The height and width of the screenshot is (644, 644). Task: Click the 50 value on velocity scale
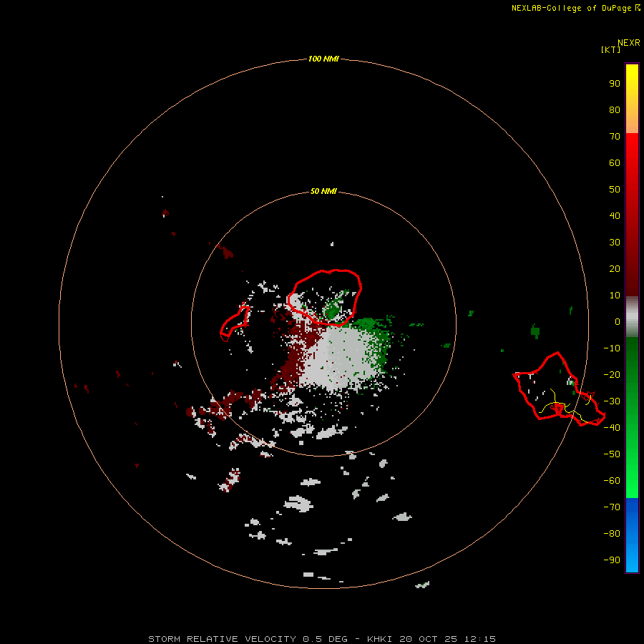click(x=615, y=190)
